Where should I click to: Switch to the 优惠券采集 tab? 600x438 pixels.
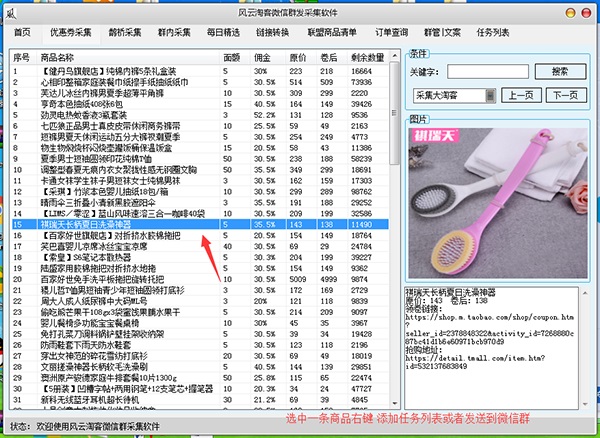tap(71, 33)
